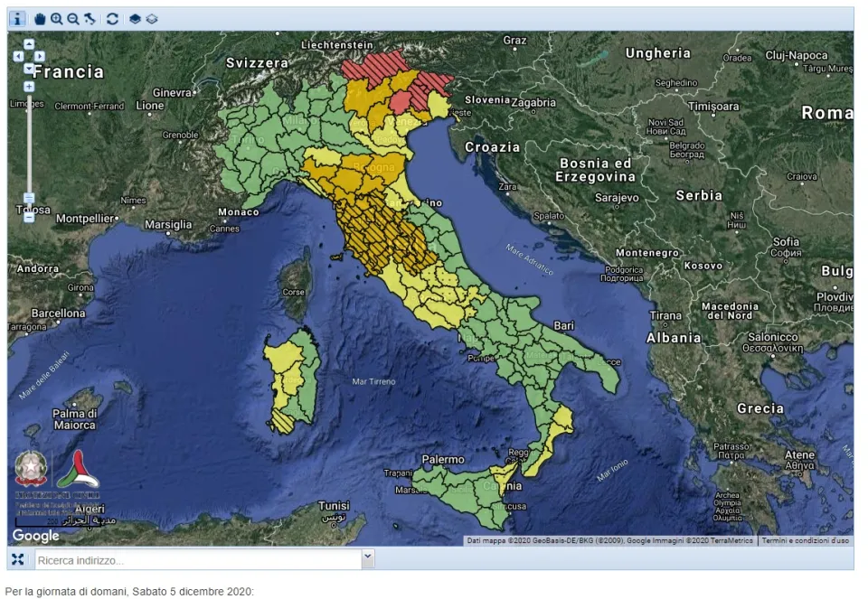
Task: Click the 'Palermo' map label
Action: tap(443, 460)
